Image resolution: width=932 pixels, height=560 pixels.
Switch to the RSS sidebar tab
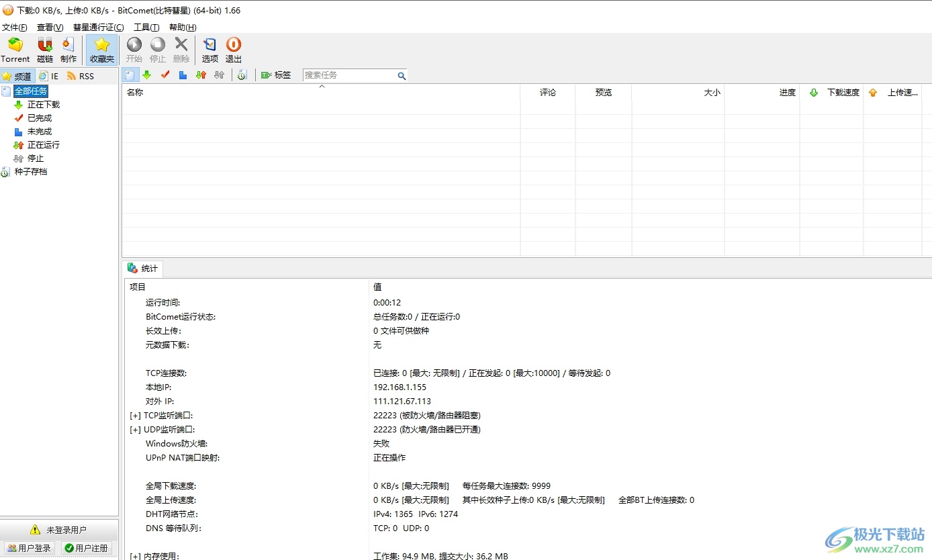tap(81, 76)
